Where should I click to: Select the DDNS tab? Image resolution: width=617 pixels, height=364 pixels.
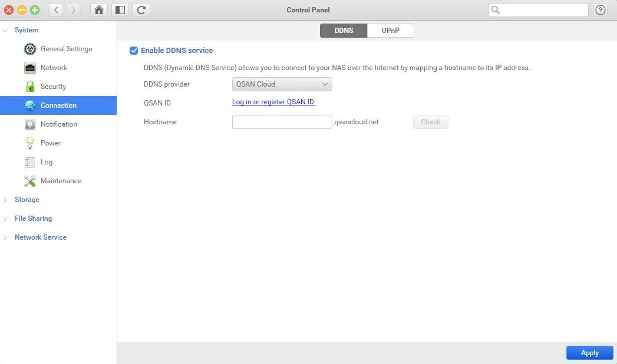(x=344, y=30)
